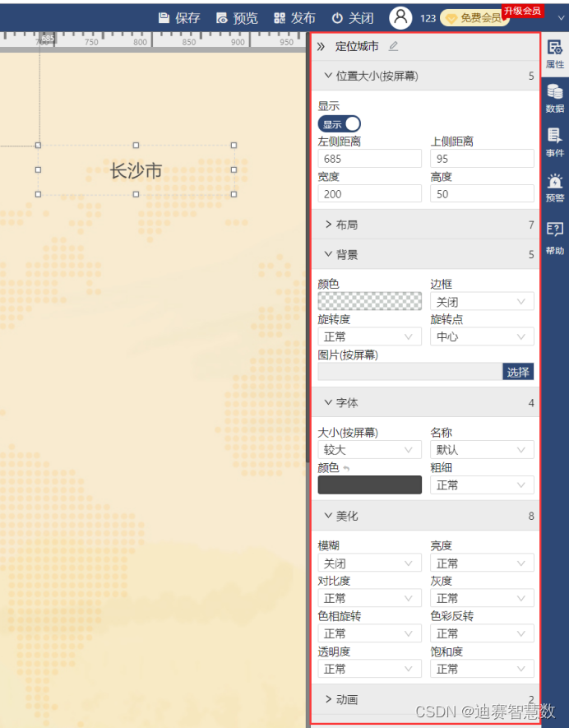569x728 pixels.
Task: Open the 对比度 contrast dropdown
Action: 370,598
